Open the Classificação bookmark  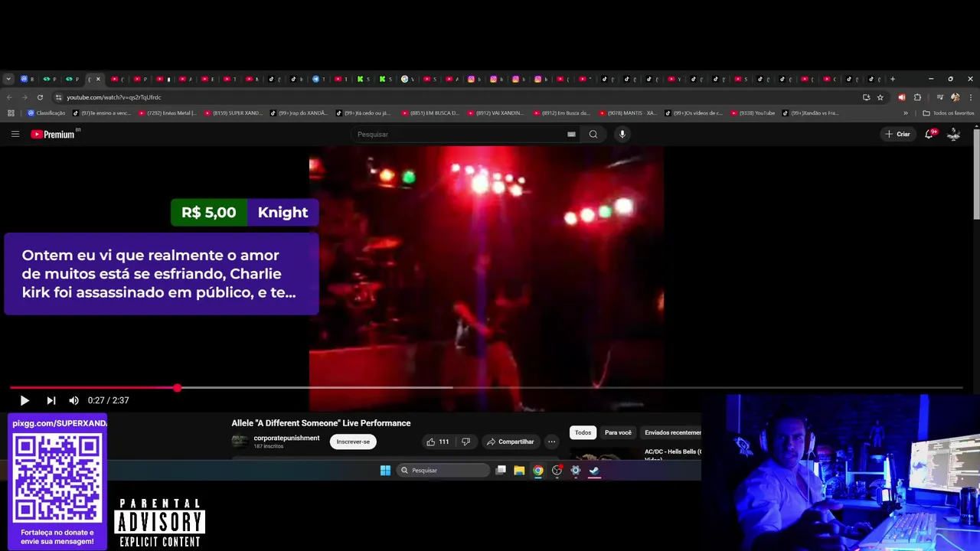(46, 113)
